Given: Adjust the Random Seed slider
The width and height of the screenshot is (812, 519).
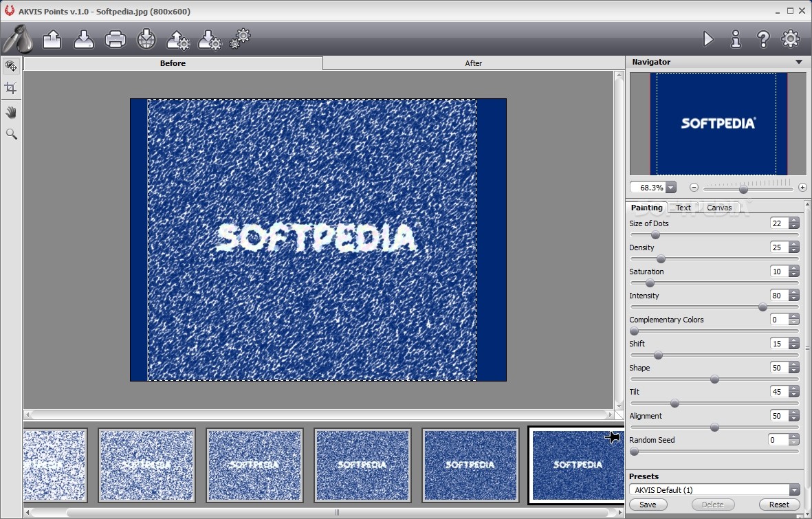Looking at the screenshot, I should click(634, 452).
